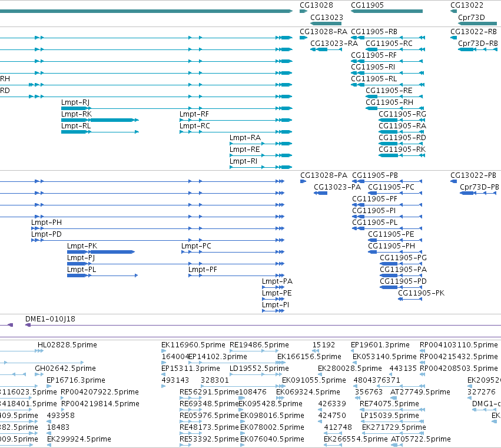The height and width of the screenshot is (448, 501).
Task: Click Lmpt-PD protein label
Action: [47, 234]
